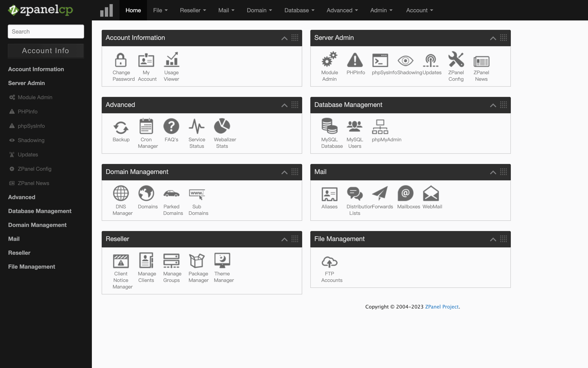Screen dimensions: 588x368
Task: Click the Account Info sidebar button
Action: pyautogui.click(x=46, y=51)
